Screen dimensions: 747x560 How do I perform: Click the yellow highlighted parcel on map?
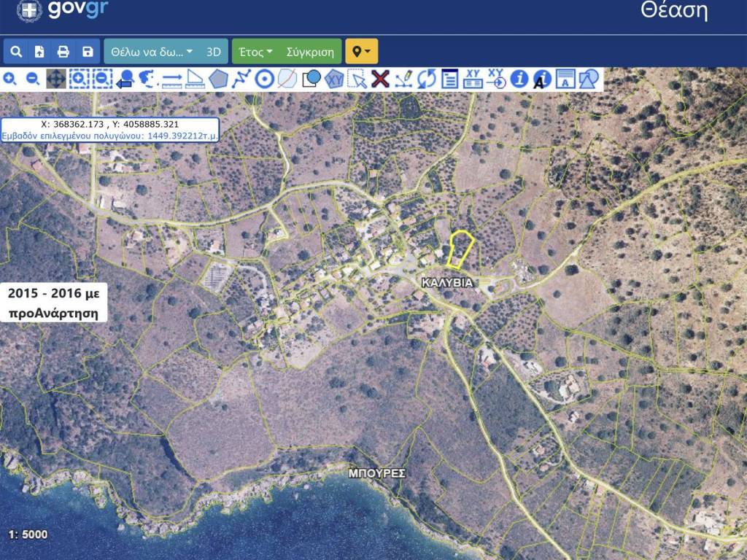[459, 250]
